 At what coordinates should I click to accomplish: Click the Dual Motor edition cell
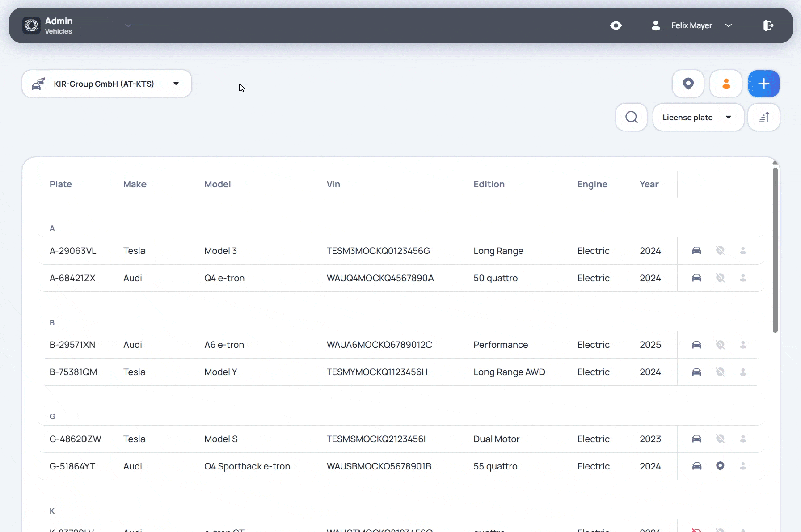(x=497, y=439)
